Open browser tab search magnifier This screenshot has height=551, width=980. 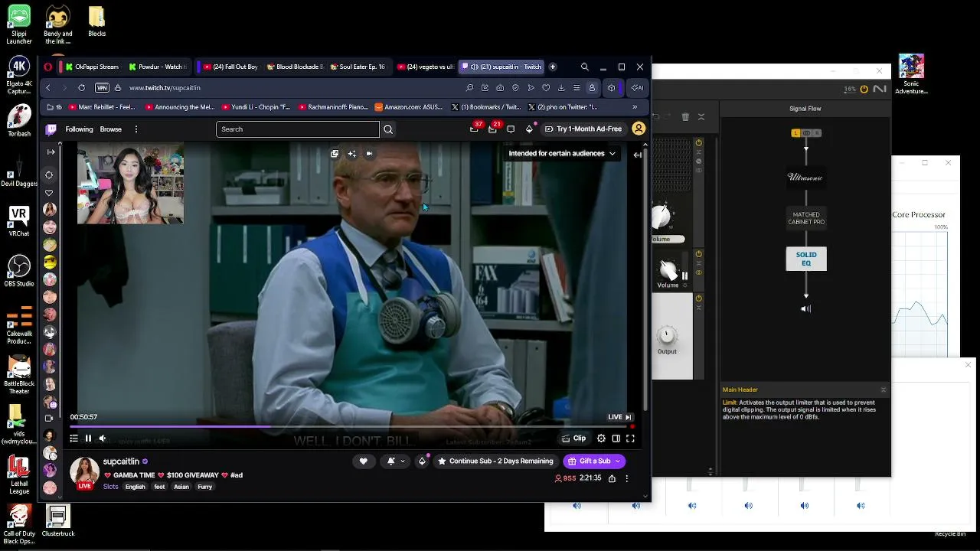click(x=584, y=67)
